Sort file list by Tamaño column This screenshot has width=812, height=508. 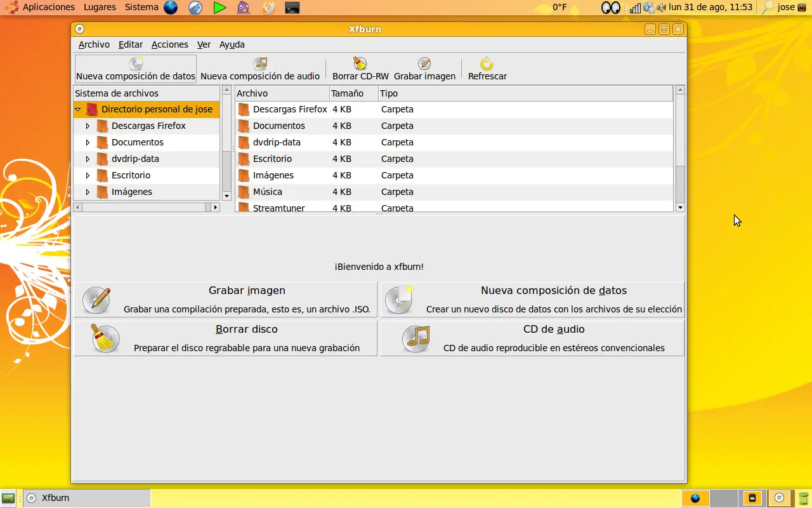tap(353, 93)
